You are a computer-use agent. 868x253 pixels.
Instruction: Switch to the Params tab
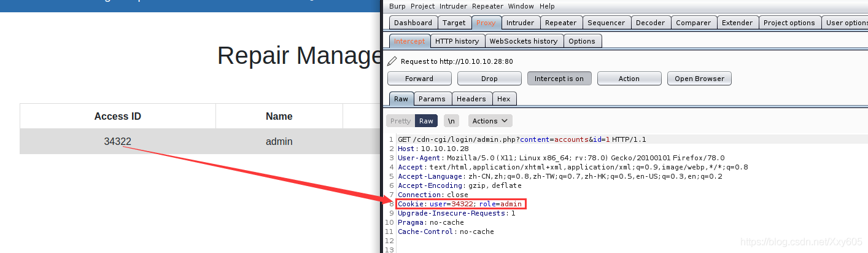click(432, 99)
